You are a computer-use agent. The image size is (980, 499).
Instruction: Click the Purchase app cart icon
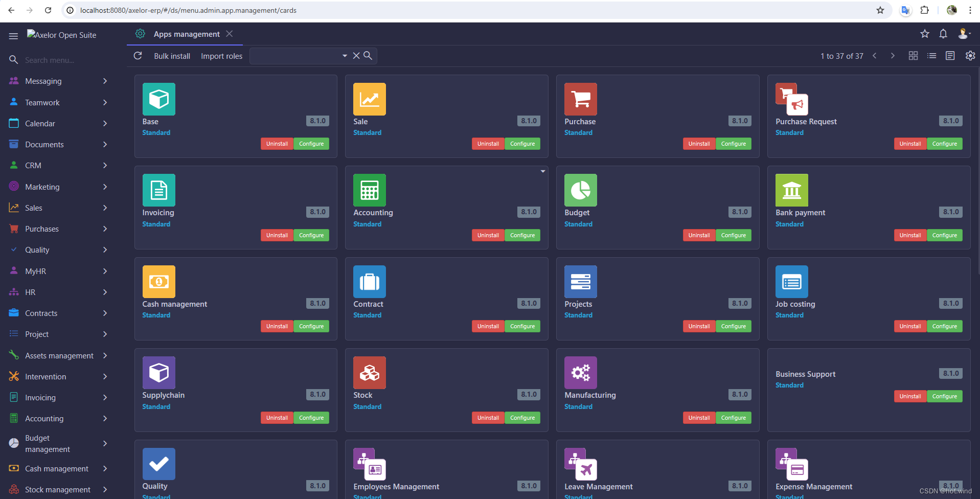tap(581, 99)
